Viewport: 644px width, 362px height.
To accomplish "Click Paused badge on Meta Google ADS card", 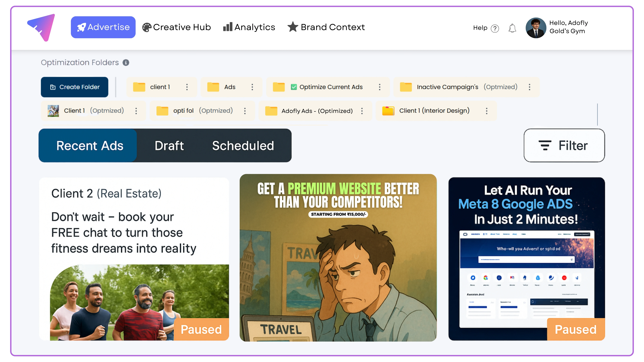I will pos(576,329).
